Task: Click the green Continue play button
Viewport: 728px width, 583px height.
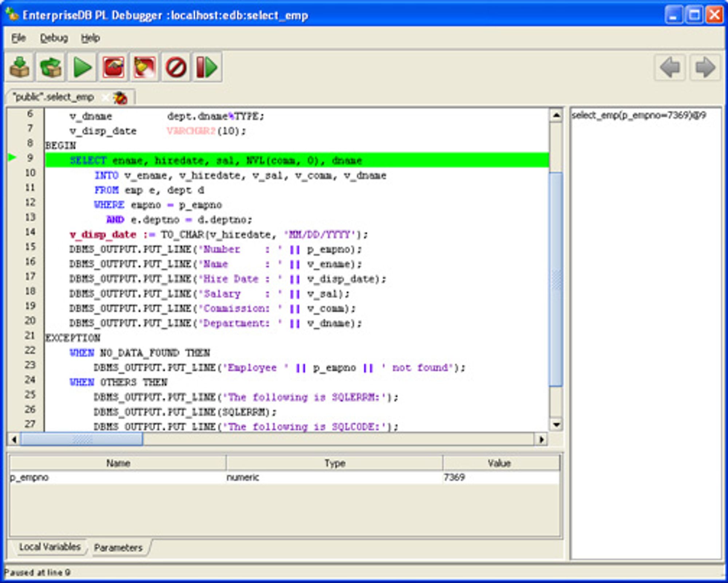Action: 82,67
